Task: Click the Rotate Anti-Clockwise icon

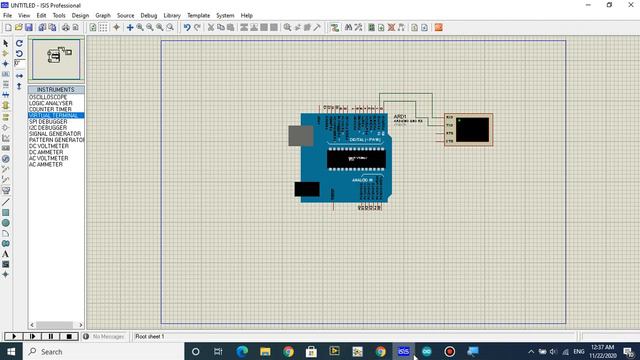Action: coord(19,53)
